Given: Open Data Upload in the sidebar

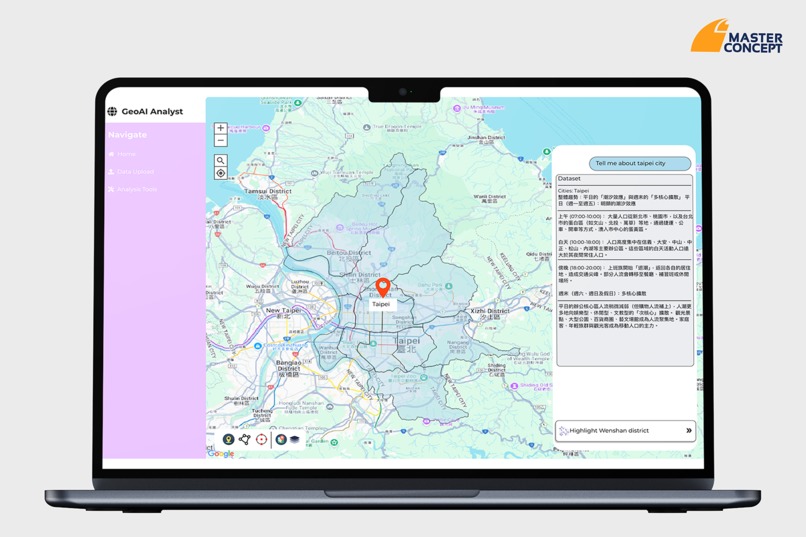Looking at the screenshot, I should tap(131, 172).
